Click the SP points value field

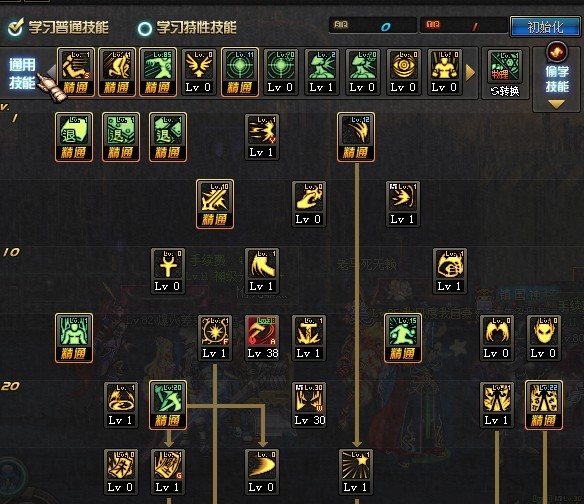(373, 26)
